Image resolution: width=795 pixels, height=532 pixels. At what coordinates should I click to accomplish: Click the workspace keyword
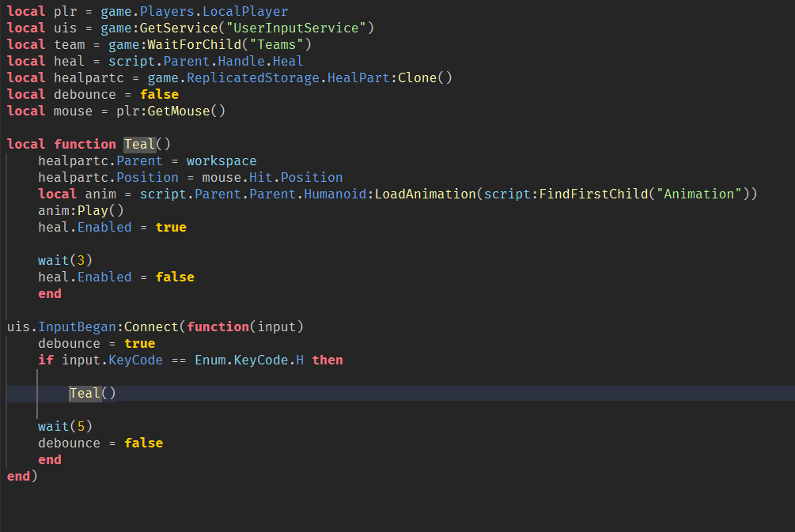[x=221, y=160]
